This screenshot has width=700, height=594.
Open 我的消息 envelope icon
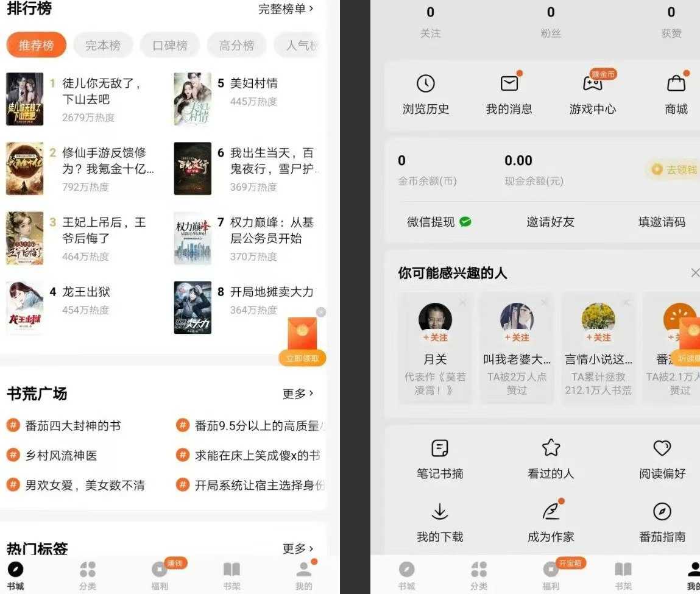(x=509, y=83)
